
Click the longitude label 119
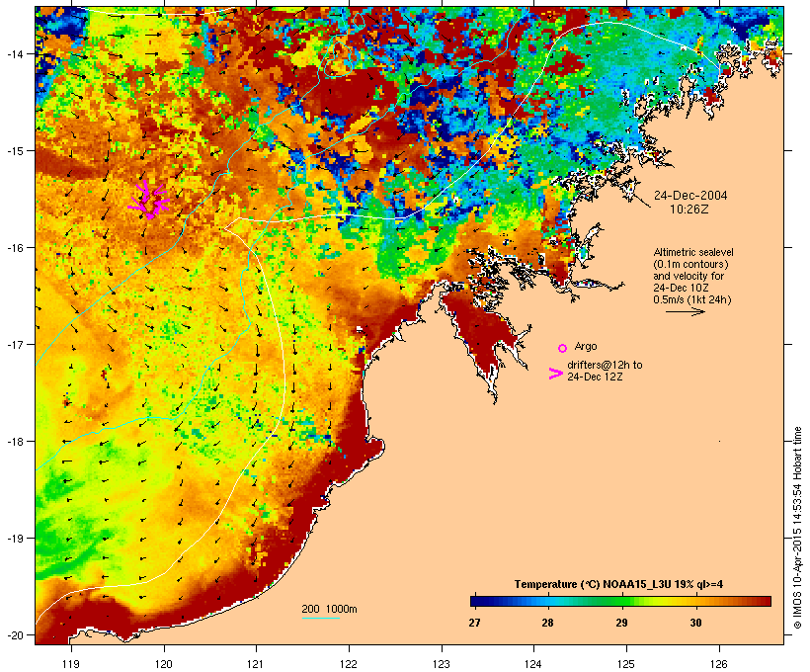pos(71,664)
